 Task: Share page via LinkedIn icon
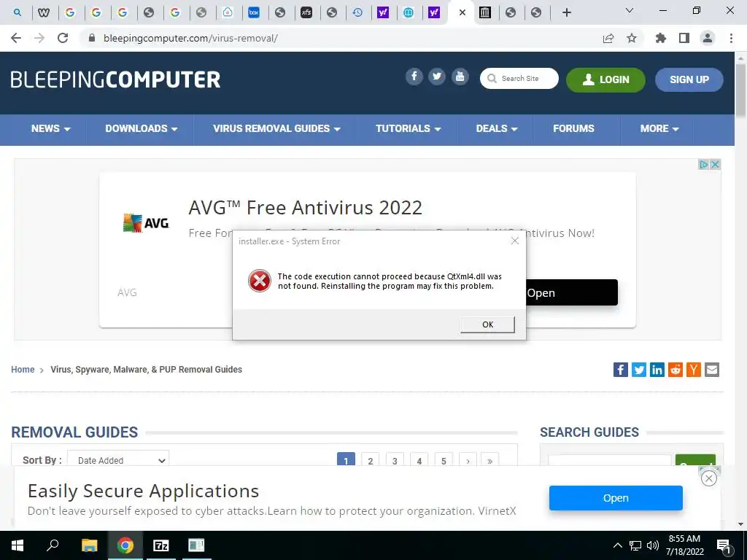pos(657,370)
